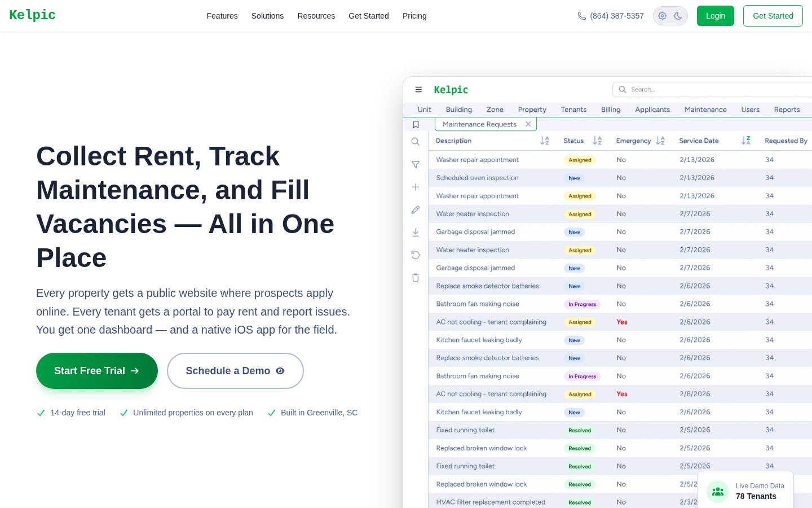
Task: Click the Start Free Trial button
Action: (x=97, y=371)
